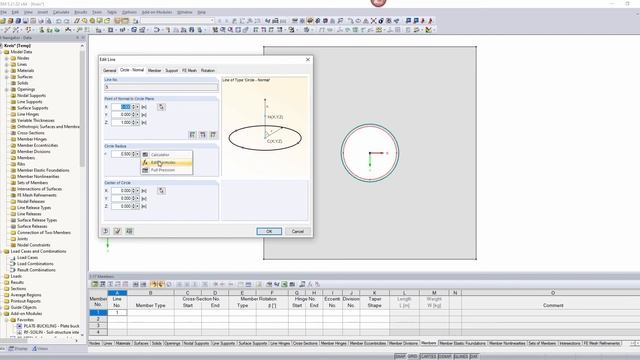Pick normal point graphically icon beside X
This screenshot has height=360, width=640.
click(162, 107)
